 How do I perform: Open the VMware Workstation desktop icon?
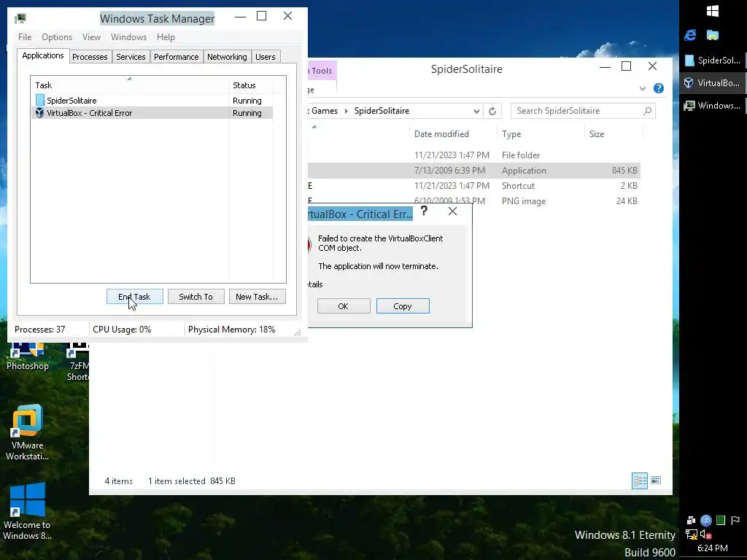(27, 432)
